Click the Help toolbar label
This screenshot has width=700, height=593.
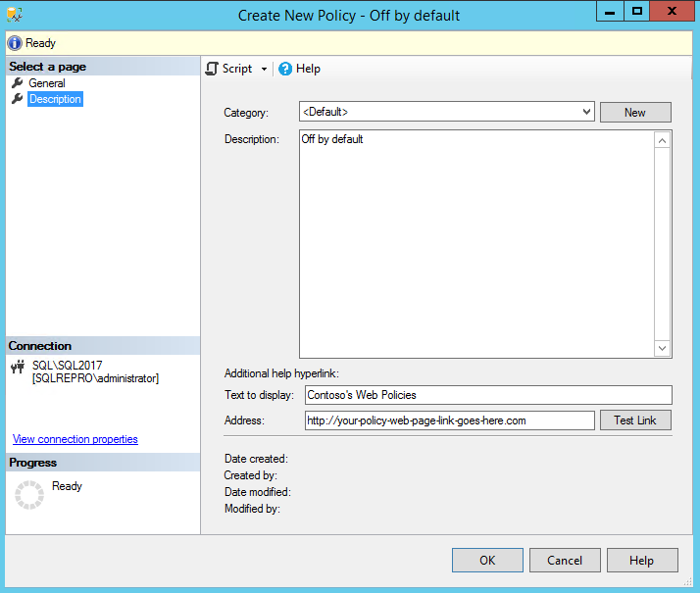point(308,69)
